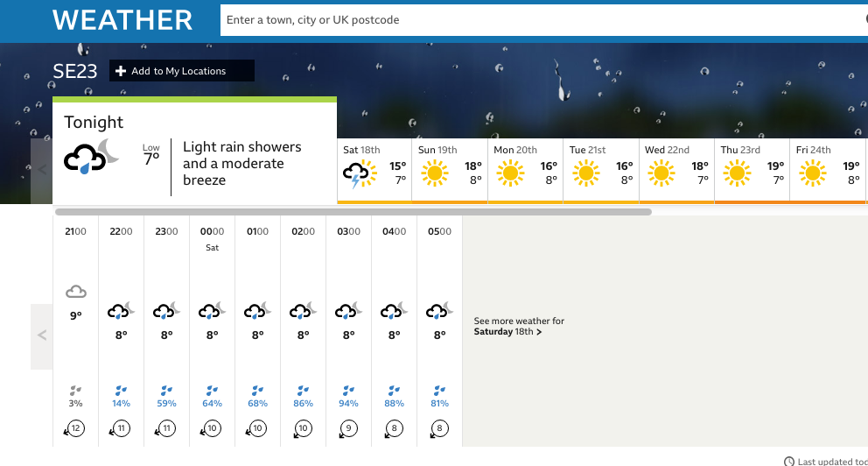This screenshot has width=868, height=466.
Task: Click the Saturday 18th thundery shower icon
Action: tap(359, 174)
